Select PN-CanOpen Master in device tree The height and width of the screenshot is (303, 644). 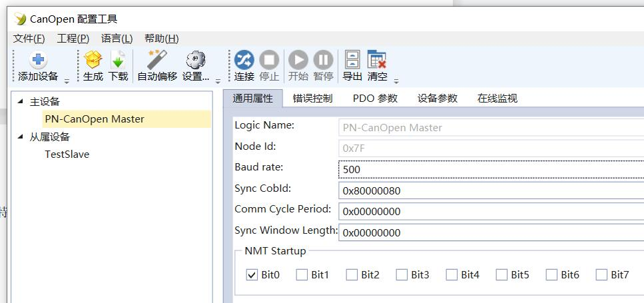[x=94, y=119]
